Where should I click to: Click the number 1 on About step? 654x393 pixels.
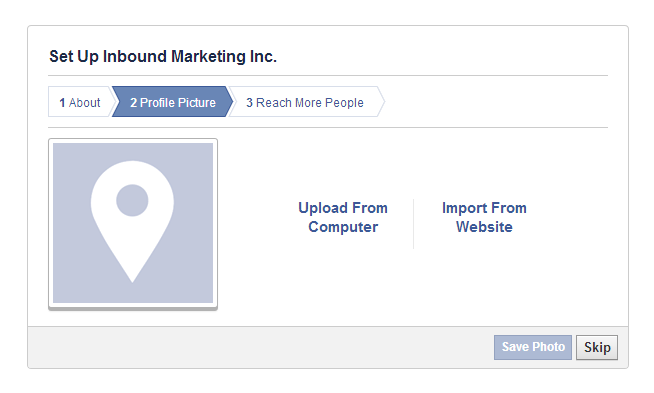click(x=62, y=103)
